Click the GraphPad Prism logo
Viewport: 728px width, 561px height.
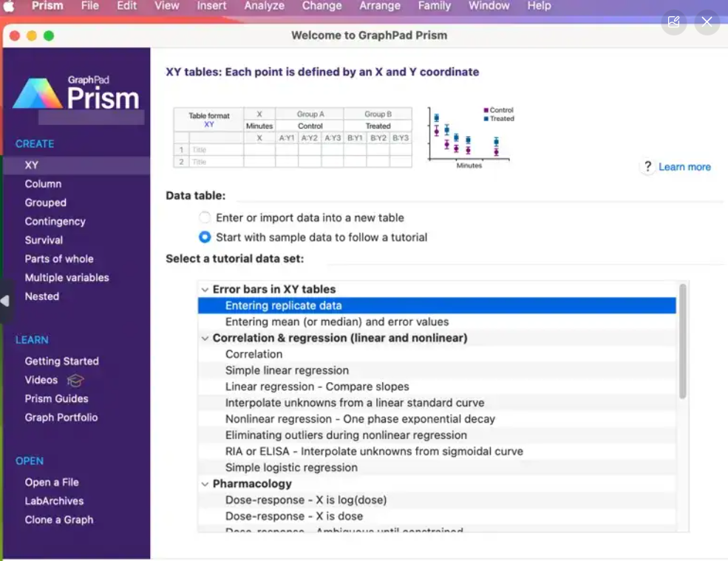[x=77, y=93]
